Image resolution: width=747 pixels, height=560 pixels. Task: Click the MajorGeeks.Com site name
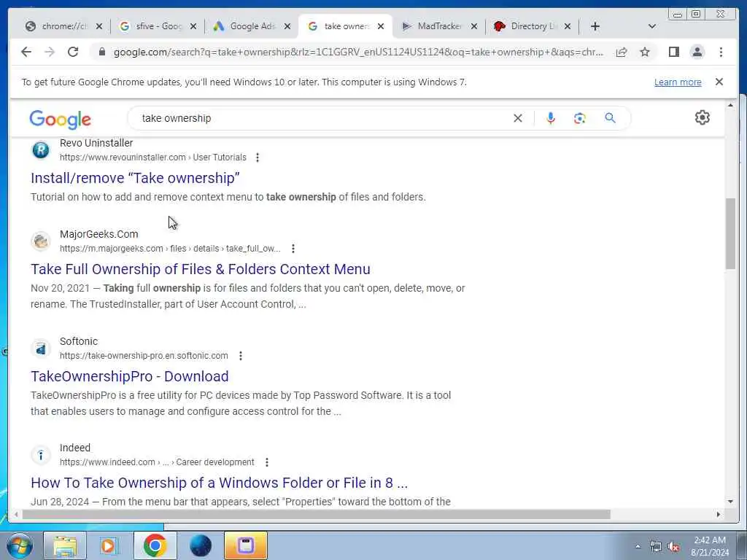[x=98, y=234]
